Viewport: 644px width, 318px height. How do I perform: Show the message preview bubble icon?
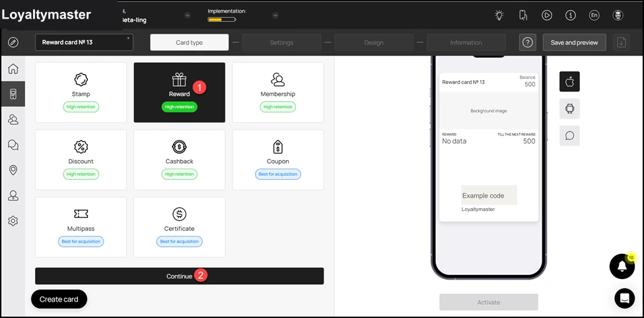pyautogui.click(x=569, y=136)
